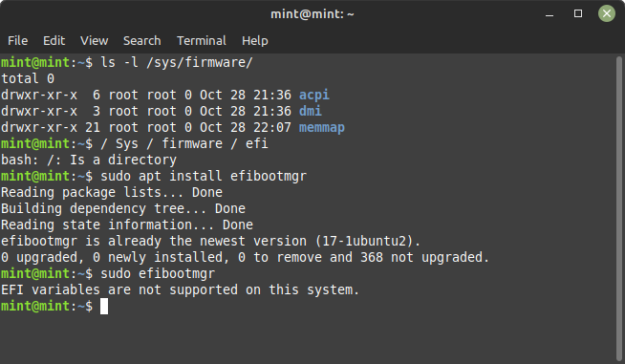Image resolution: width=625 pixels, height=364 pixels.
Task: Click the mint@mint window title
Action: click(312, 14)
